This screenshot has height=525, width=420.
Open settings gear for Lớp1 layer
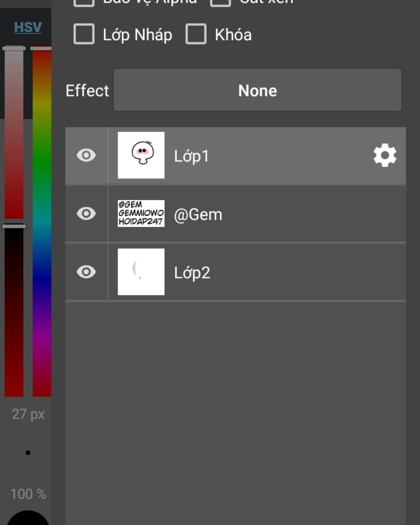pos(385,155)
